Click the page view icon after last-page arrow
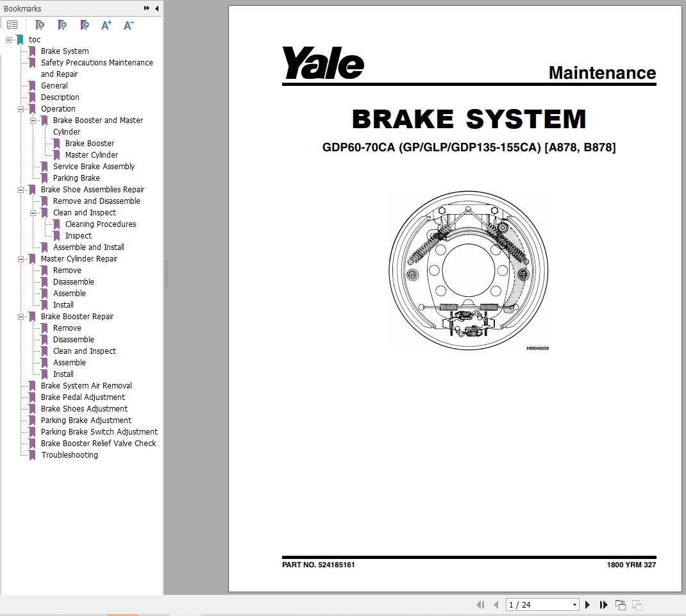Image resolution: width=686 pixels, height=616 pixels. tap(621, 604)
